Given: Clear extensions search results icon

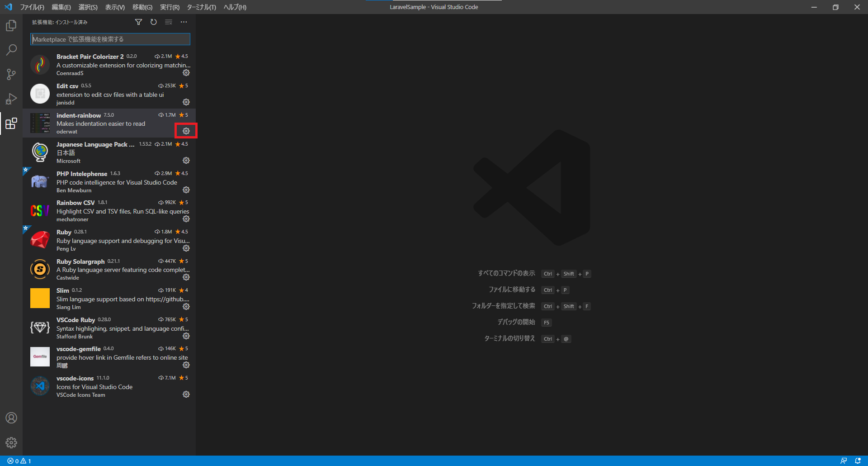Looking at the screenshot, I should [x=169, y=22].
